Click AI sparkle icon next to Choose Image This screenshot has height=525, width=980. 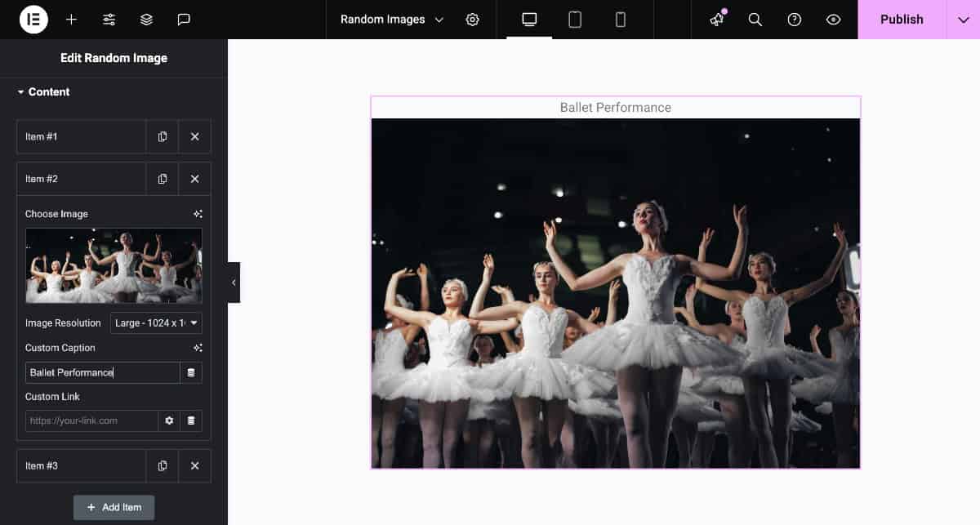tap(198, 214)
